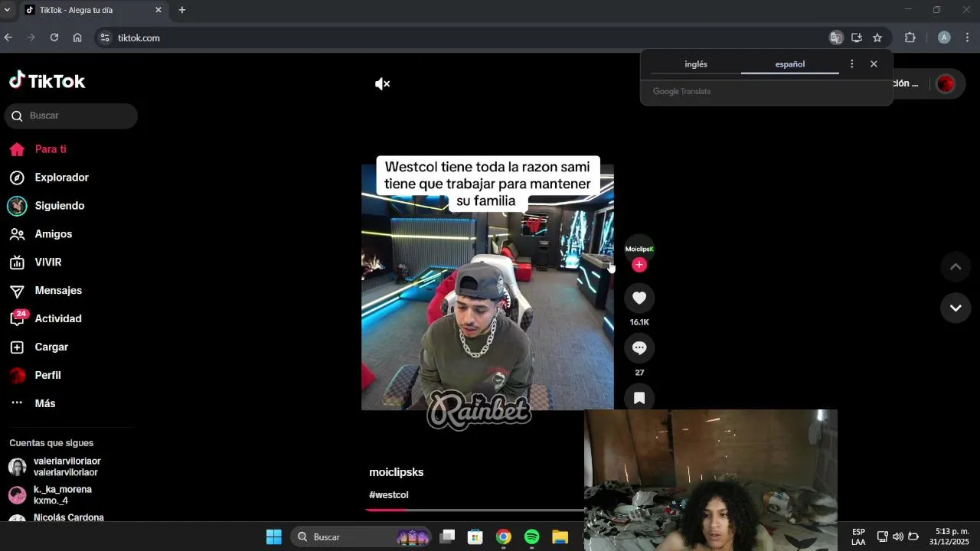Open TikTok profile avatar at top right
The width and height of the screenshot is (980, 551).
(x=946, y=84)
